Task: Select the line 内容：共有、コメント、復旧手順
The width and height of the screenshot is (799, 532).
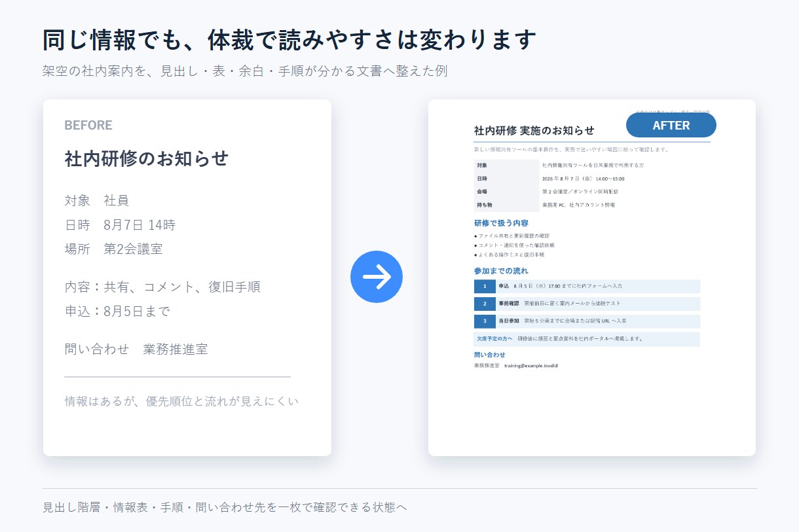Action: pyautogui.click(x=162, y=287)
